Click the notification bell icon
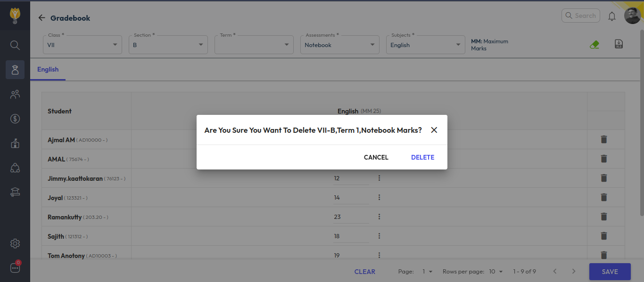The width and height of the screenshot is (644, 282). point(611,16)
